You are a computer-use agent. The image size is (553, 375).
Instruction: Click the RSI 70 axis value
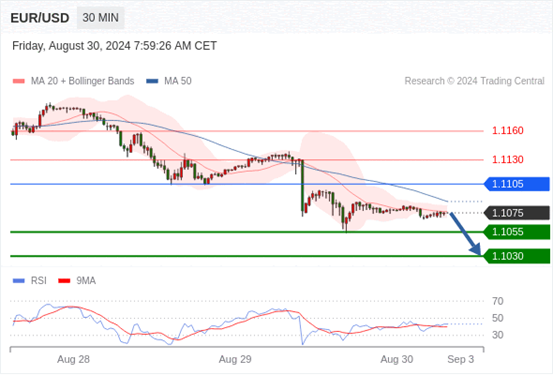pos(498,301)
